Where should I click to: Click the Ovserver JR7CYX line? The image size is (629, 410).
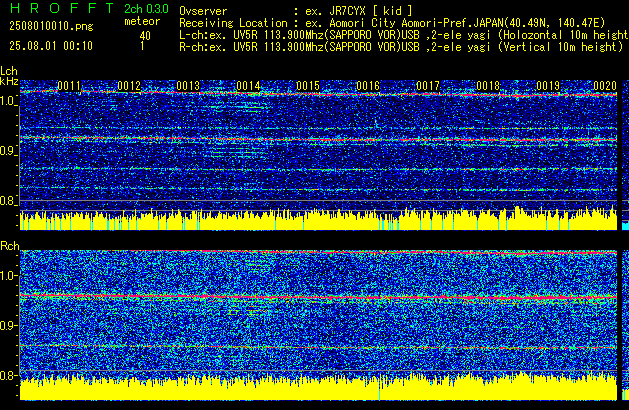[296, 11]
